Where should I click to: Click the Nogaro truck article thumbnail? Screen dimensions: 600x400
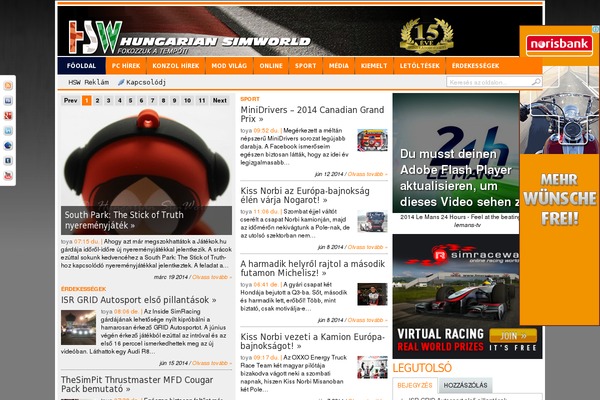point(372,221)
